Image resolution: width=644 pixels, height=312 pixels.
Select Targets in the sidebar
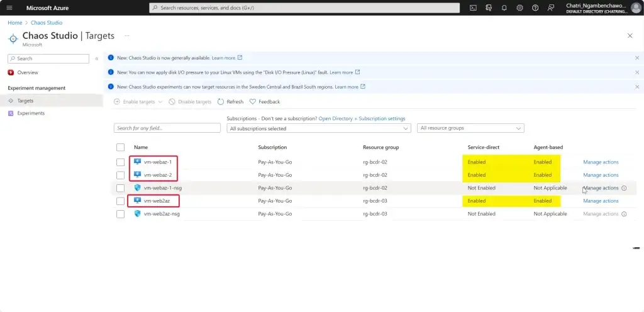(52, 101)
